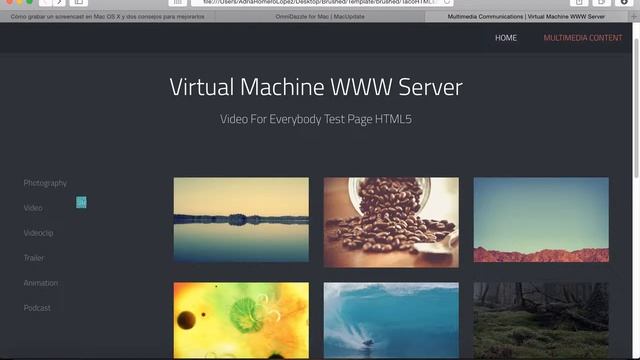Switch to the OmniDazzle for Mac tab
Viewport: 640px width, 360px height.
pyautogui.click(x=320, y=17)
